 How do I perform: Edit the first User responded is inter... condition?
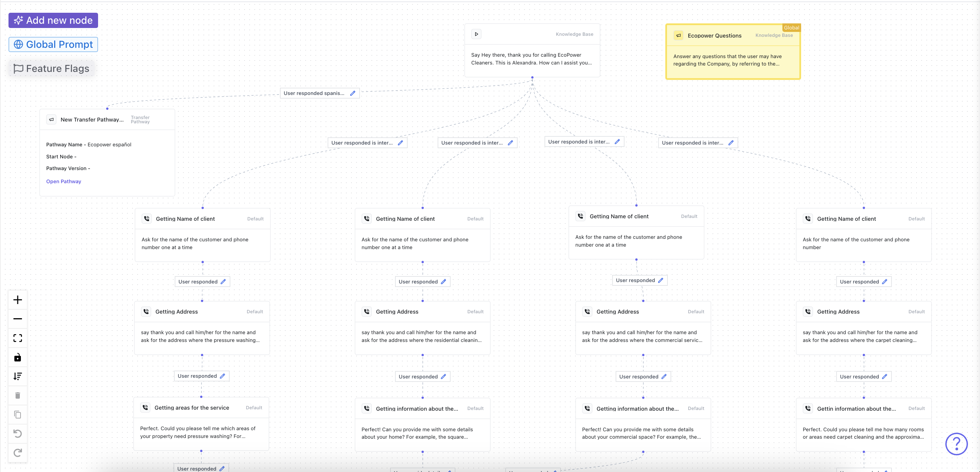pyautogui.click(x=401, y=142)
